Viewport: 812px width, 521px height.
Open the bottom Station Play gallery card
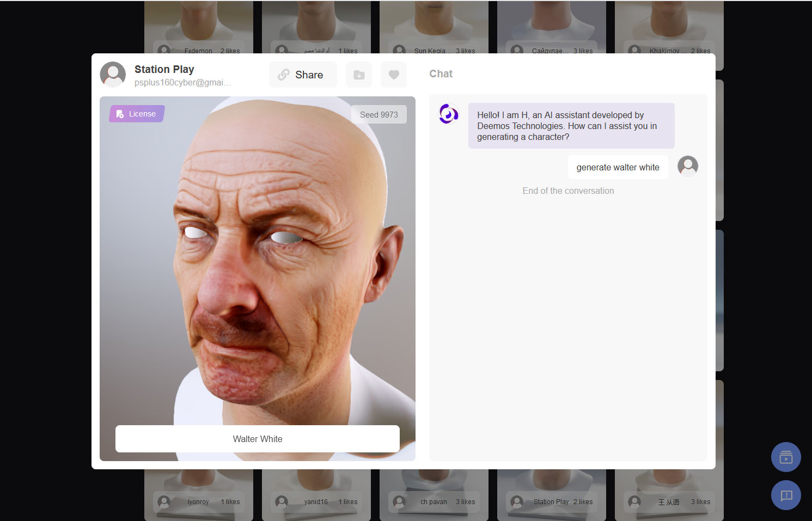tap(552, 495)
